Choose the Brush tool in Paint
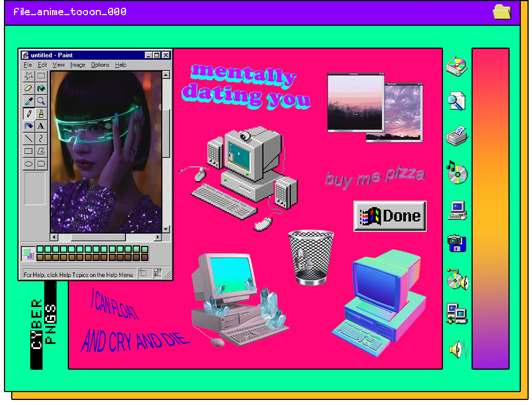The height and width of the screenshot is (405, 532). click(x=41, y=113)
